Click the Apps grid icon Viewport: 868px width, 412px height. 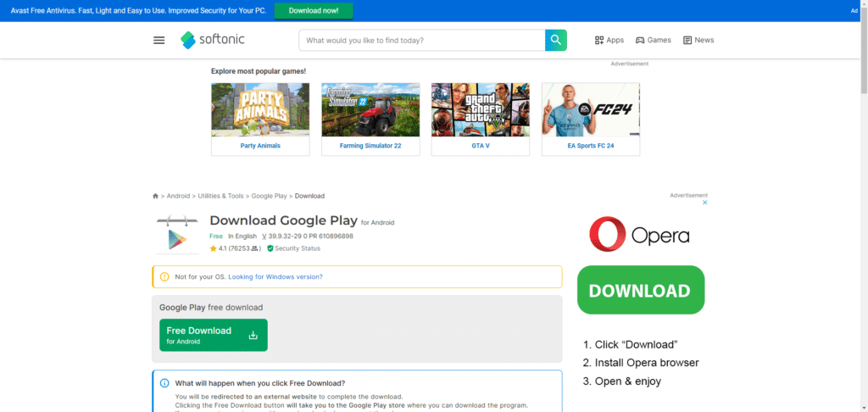[x=599, y=41]
